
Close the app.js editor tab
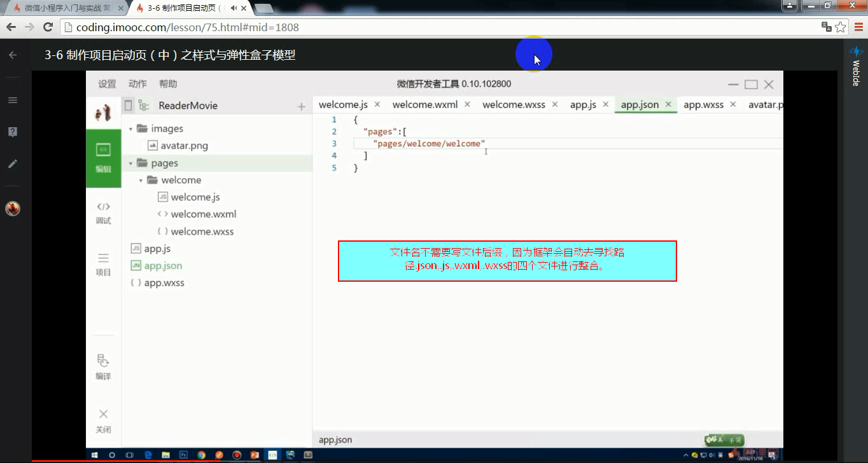click(x=605, y=104)
